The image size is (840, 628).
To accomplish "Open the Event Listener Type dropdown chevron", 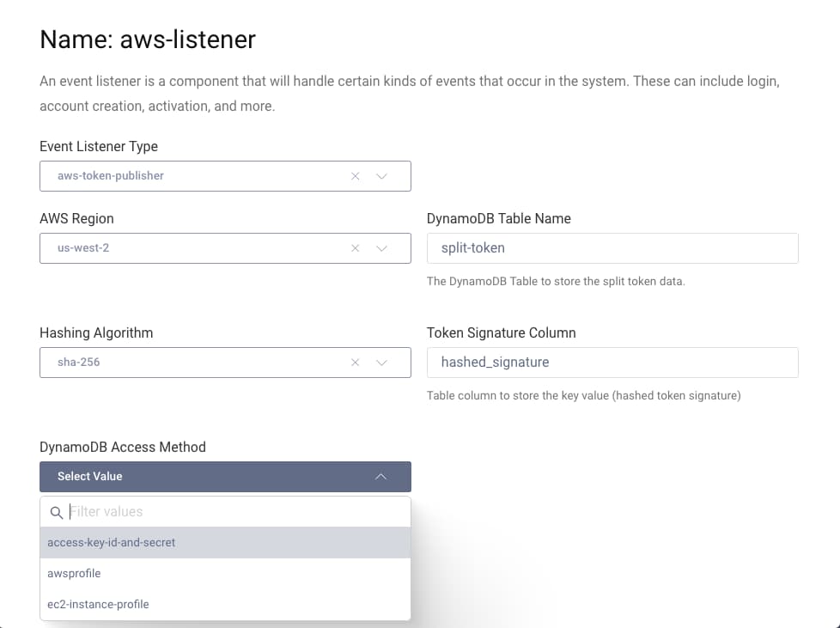I will point(381,175).
